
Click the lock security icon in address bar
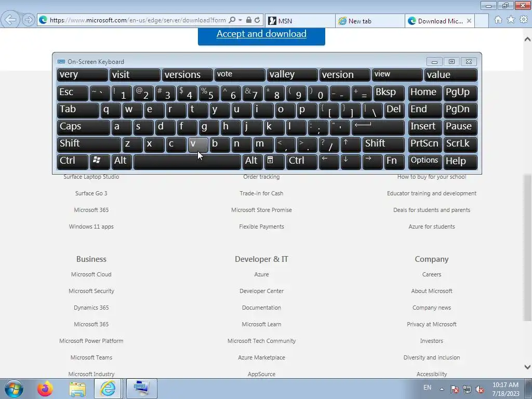pos(249,20)
